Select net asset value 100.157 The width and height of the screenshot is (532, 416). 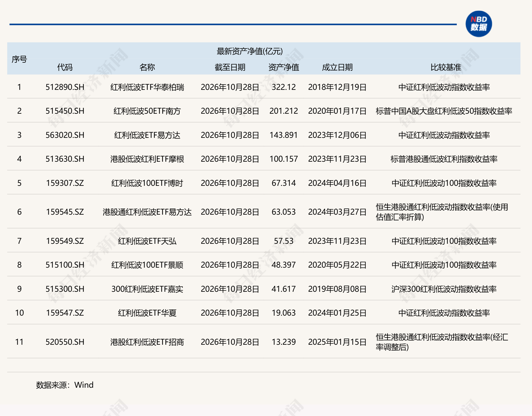coord(284,159)
